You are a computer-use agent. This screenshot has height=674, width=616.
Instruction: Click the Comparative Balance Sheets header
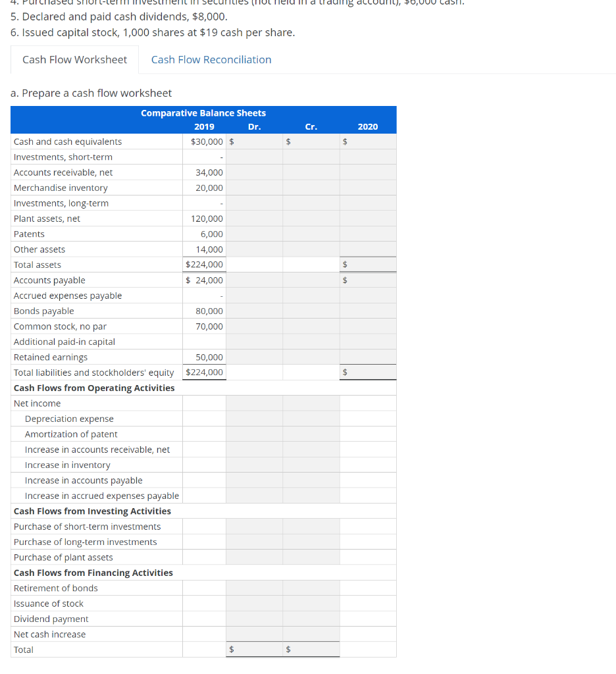[203, 113]
